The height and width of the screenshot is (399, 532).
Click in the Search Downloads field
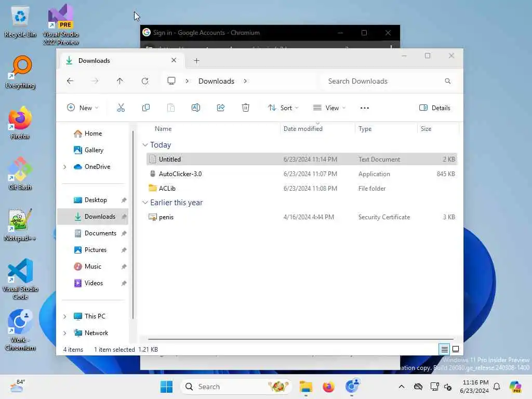click(x=389, y=81)
